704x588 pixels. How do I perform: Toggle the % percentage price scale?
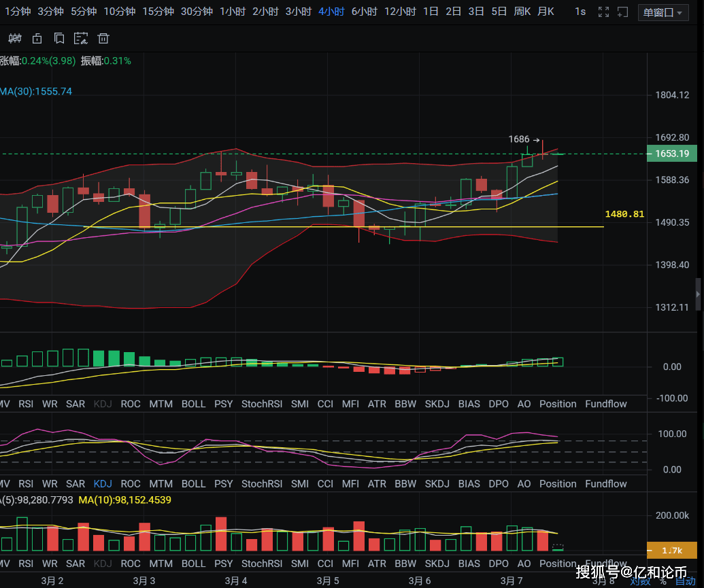[x=663, y=581]
